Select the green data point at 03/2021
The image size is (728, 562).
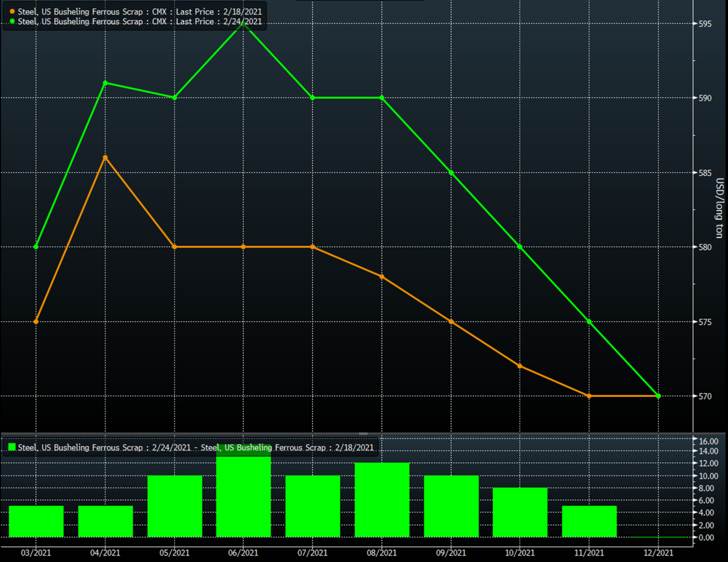[x=36, y=247]
